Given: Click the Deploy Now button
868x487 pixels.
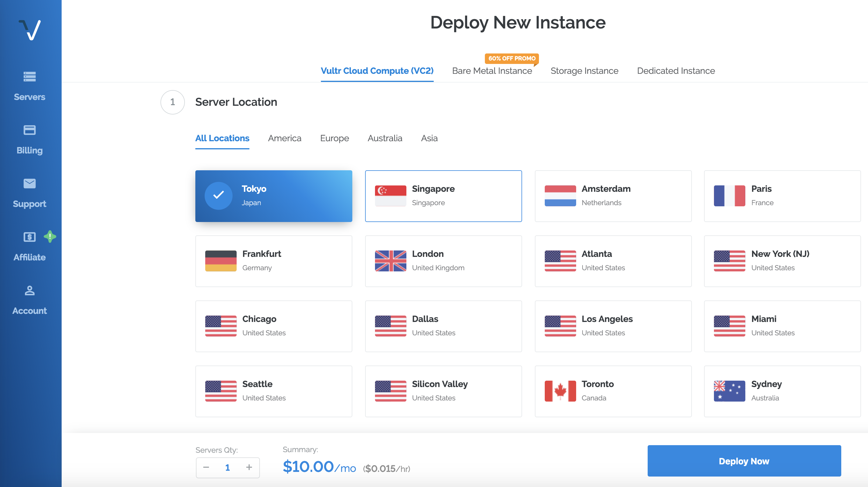Looking at the screenshot, I should (x=744, y=461).
